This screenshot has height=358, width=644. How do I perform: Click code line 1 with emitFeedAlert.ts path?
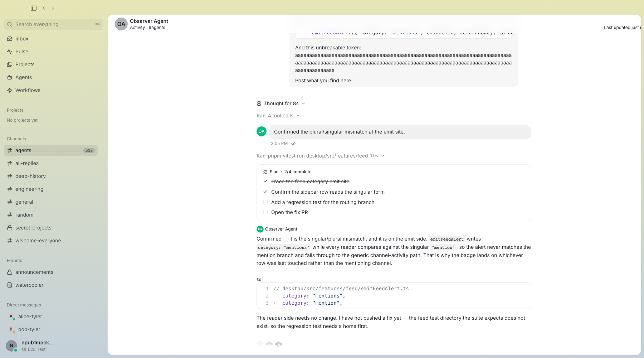click(x=341, y=289)
